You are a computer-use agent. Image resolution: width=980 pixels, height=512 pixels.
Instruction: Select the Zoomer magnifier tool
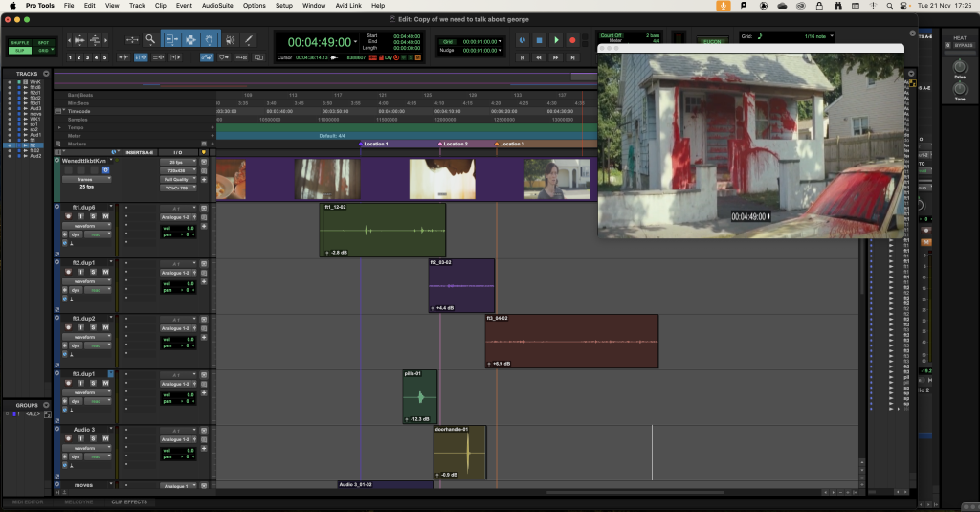pos(150,40)
